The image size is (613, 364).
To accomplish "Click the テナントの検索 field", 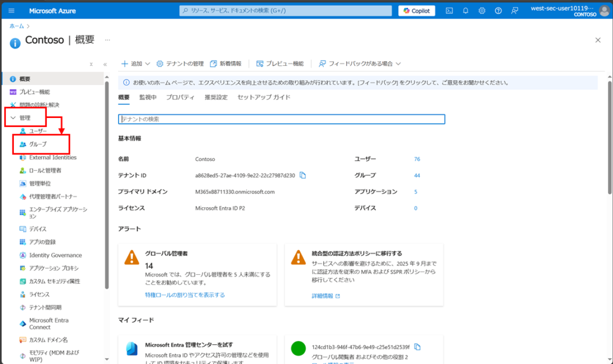I will point(281,119).
